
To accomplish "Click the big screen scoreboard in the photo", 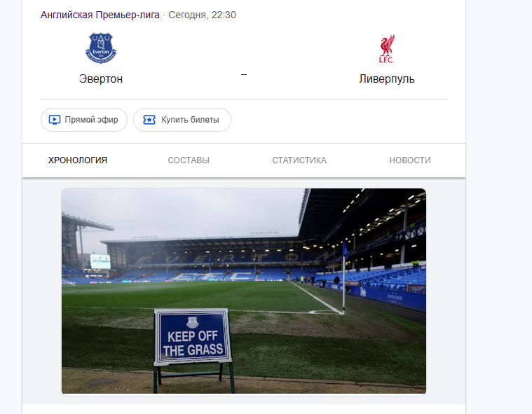I will [100, 261].
